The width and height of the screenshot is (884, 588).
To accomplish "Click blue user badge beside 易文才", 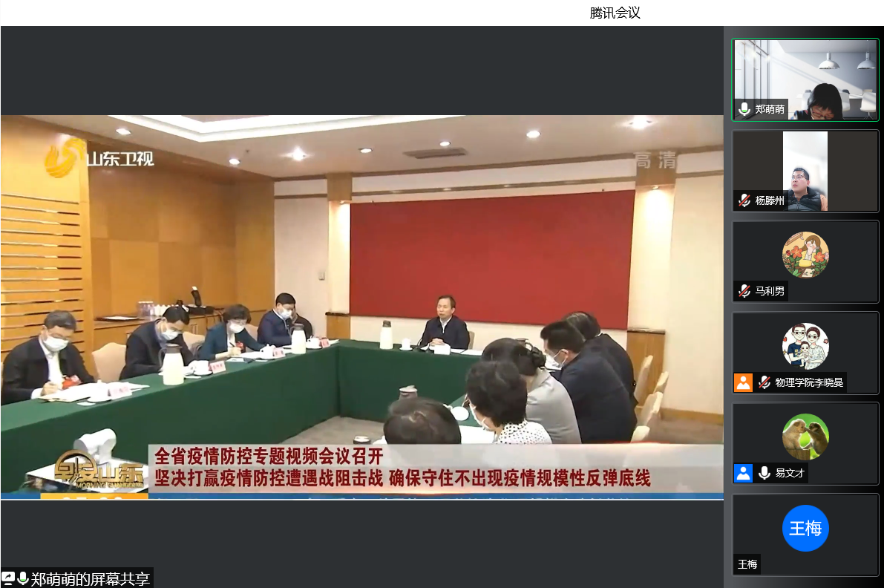I will (x=743, y=473).
